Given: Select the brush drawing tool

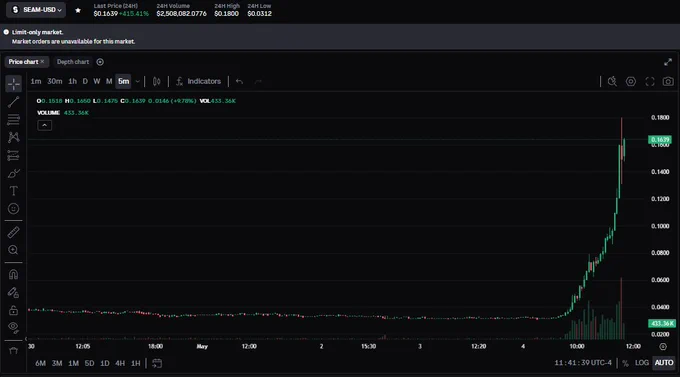Looking at the screenshot, I should click(13, 174).
